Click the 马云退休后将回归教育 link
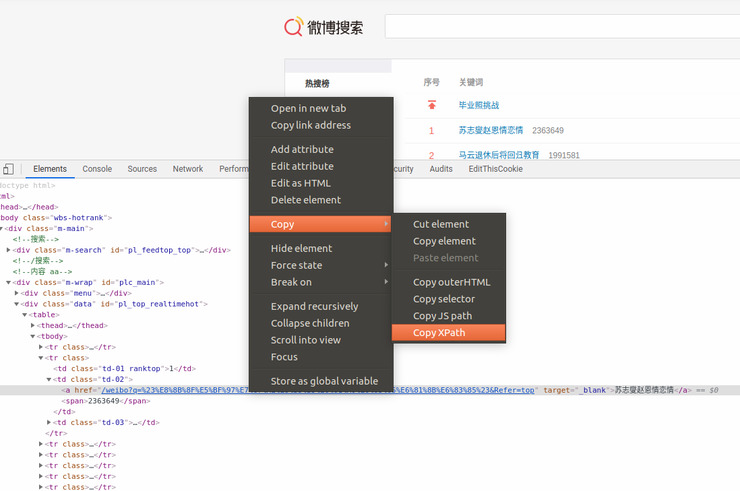 tap(498, 155)
